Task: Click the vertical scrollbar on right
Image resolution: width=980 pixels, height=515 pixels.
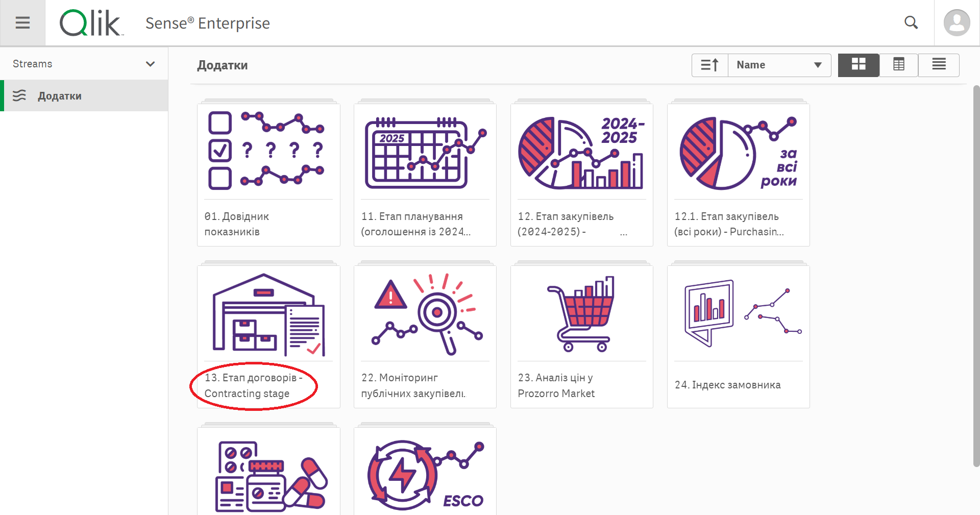Action: pyautogui.click(x=976, y=276)
